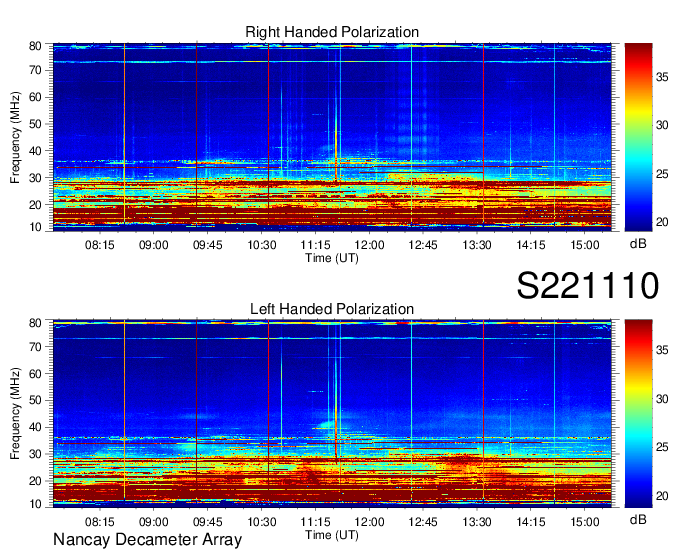
Task: Click the 20 tick on Right Handed colorbar
Action: [x=662, y=222]
